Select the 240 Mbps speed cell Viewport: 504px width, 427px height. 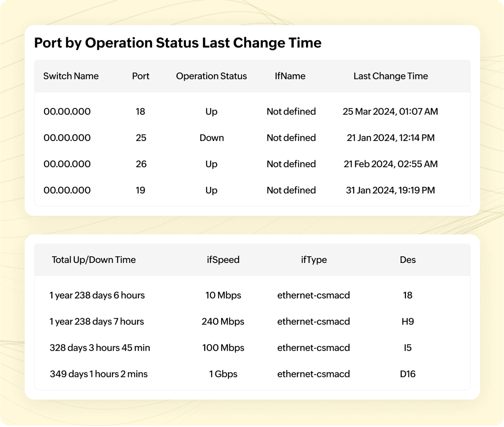223,321
